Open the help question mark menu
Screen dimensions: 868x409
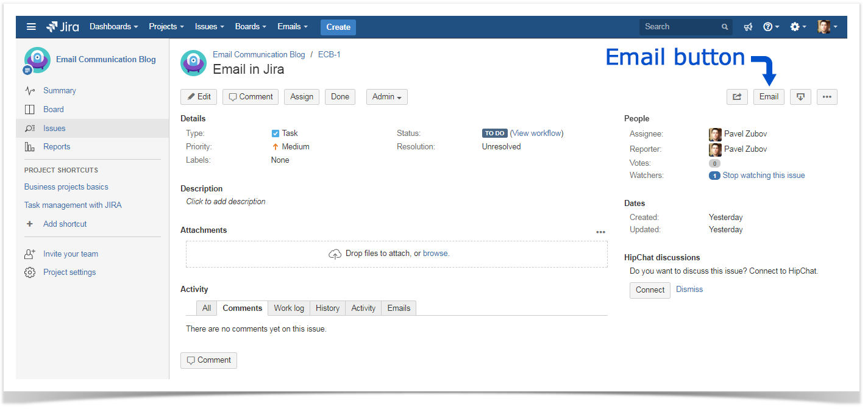(x=771, y=27)
